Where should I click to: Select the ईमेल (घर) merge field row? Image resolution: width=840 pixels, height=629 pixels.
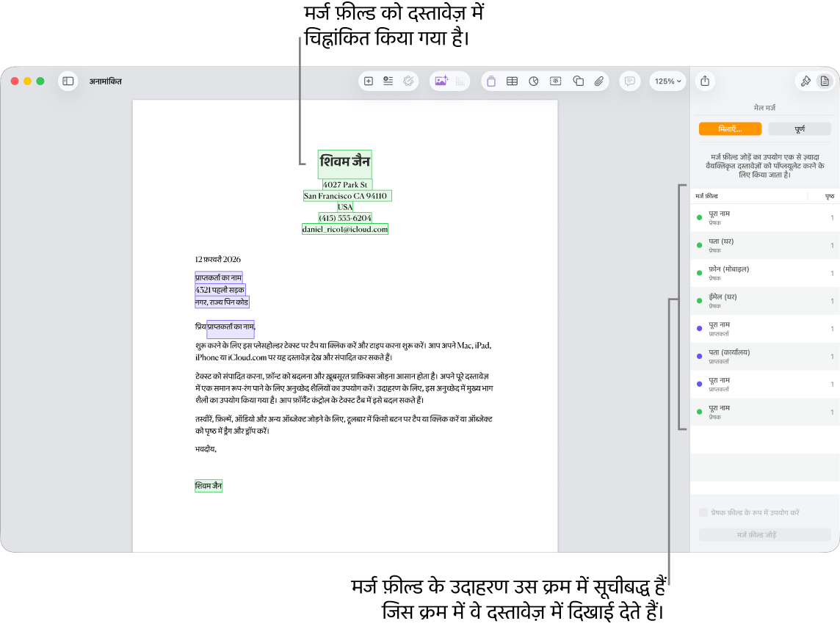click(765, 301)
